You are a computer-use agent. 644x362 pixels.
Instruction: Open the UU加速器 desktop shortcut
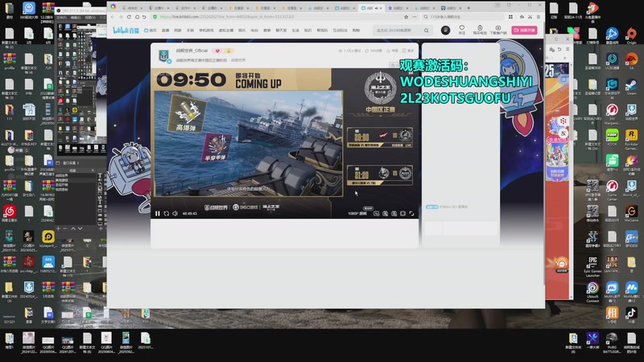[612, 61]
